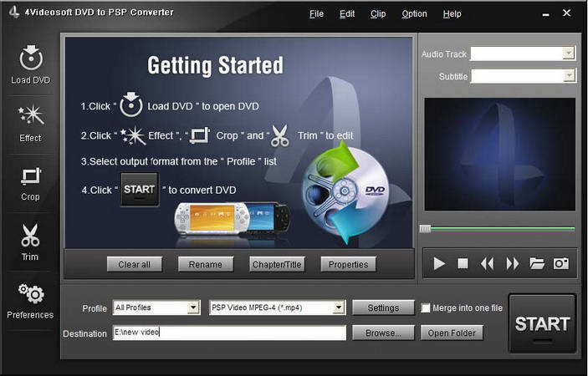The height and width of the screenshot is (376, 588).
Task: Rewind the preview video
Action: pyautogui.click(x=487, y=264)
